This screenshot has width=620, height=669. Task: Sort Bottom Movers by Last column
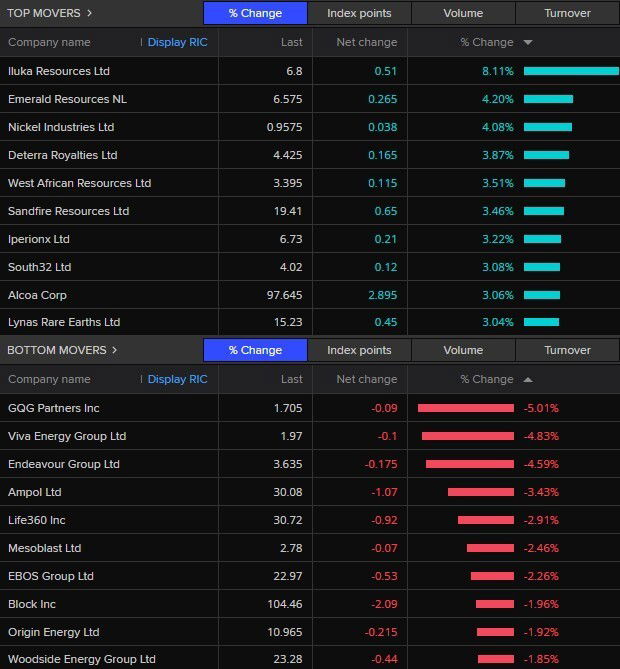click(x=291, y=380)
